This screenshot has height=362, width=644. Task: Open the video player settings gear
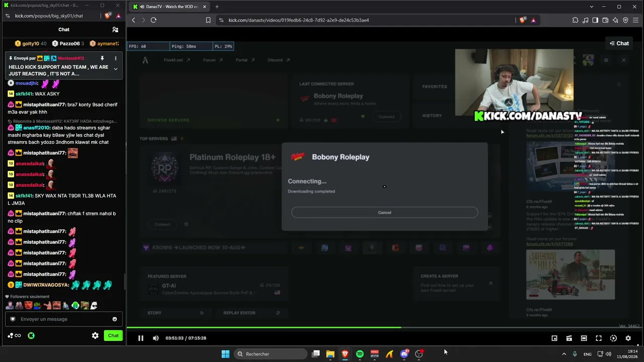tap(628, 338)
